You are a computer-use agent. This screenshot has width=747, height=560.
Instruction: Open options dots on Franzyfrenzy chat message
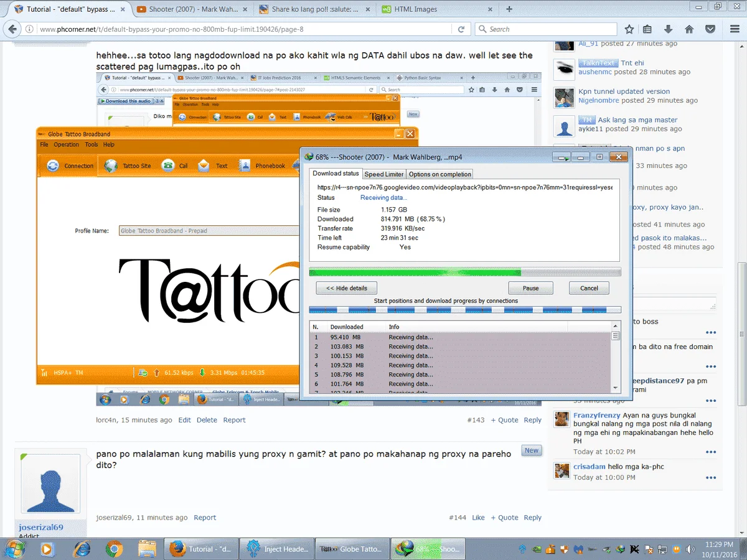point(711,452)
